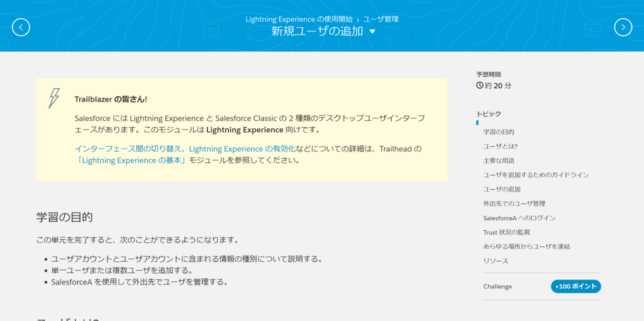Open '「Lightning Experience の基本」' module link
The image size is (644, 321).
tap(131, 160)
